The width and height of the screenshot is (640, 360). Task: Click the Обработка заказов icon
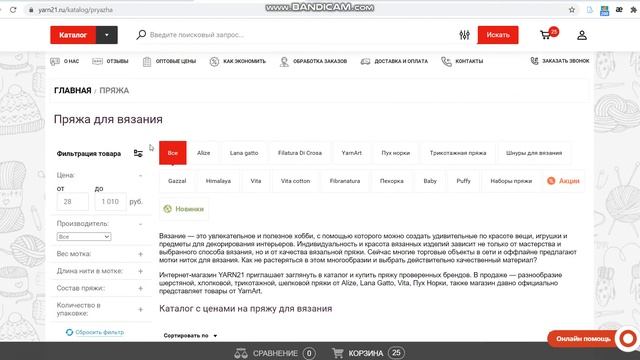pyautogui.click(x=284, y=61)
